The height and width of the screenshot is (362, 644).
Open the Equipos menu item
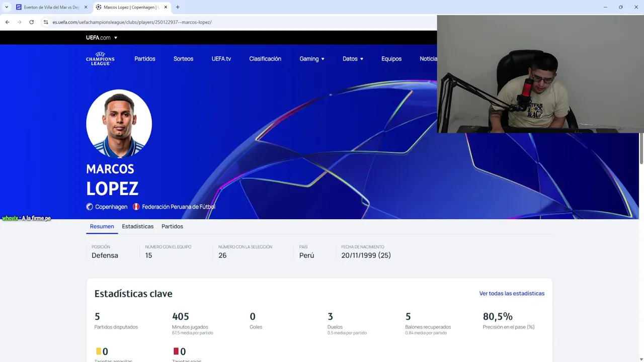tap(391, 59)
